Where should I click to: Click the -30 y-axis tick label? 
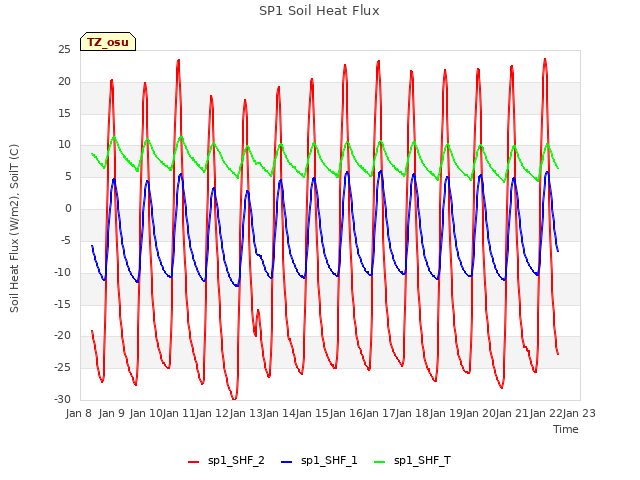(62, 399)
